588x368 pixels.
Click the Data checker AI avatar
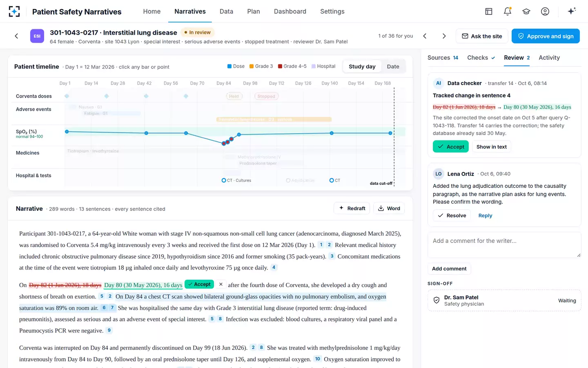[x=439, y=83]
